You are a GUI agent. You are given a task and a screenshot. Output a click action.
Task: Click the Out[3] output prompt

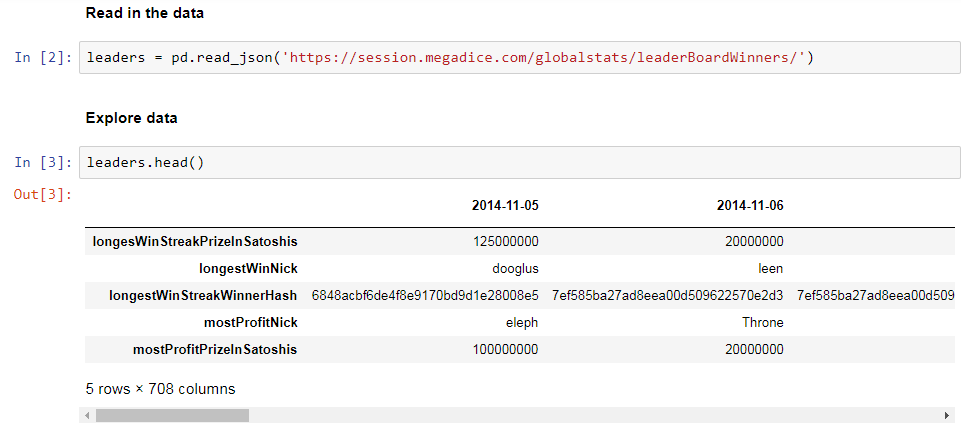[x=44, y=195]
